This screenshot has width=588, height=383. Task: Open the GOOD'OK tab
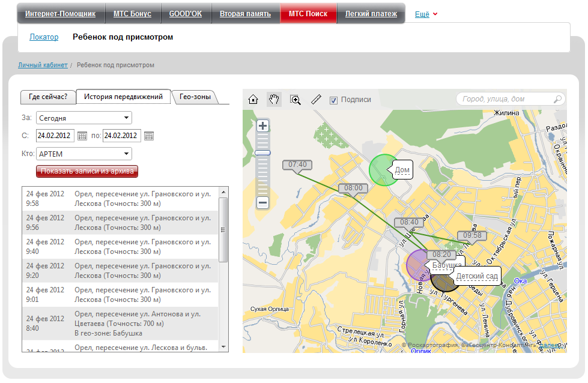(x=186, y=14)
